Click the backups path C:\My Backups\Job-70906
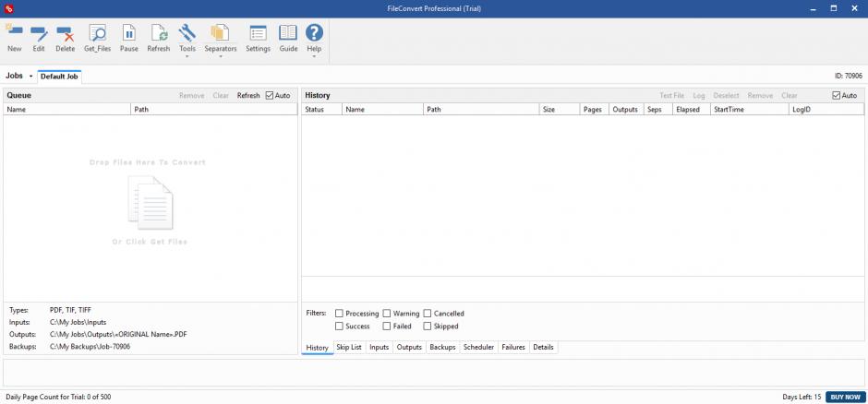 pos(90,347)
